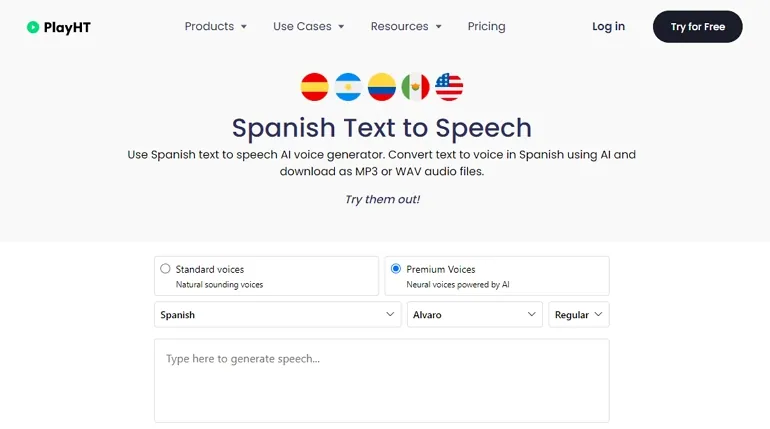This screenshot has height=429, width=770.
Task: Select the Standard voices radio button
Action: pyautogui.click(x=165, y=268)
